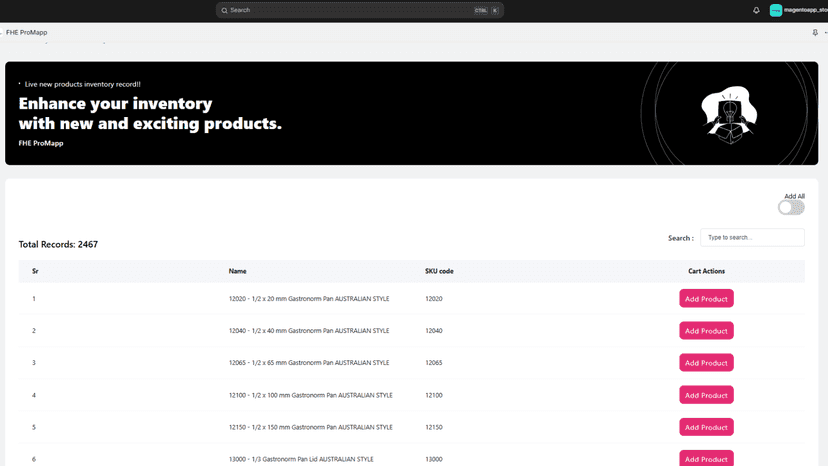The width and height of the screenshot is (828, 466).
Task: Click the search magnifier icon in top bar
Action: coord(224,10)
